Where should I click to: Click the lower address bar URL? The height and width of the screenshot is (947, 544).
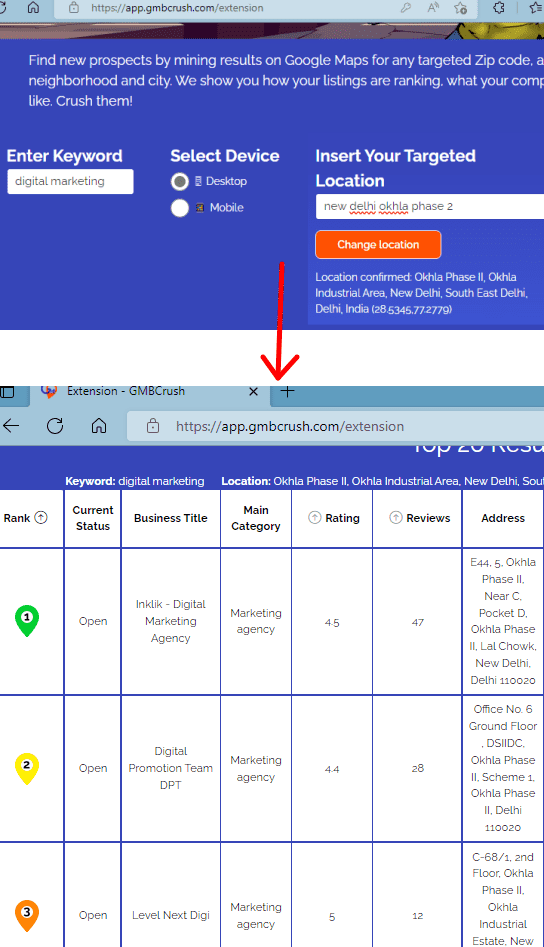[x=290, y=426]
